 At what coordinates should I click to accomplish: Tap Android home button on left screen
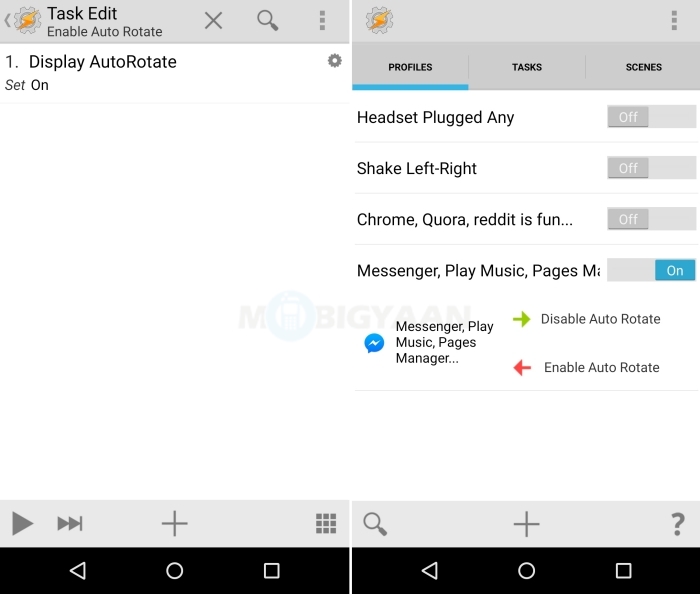click(x=175, y=570)
